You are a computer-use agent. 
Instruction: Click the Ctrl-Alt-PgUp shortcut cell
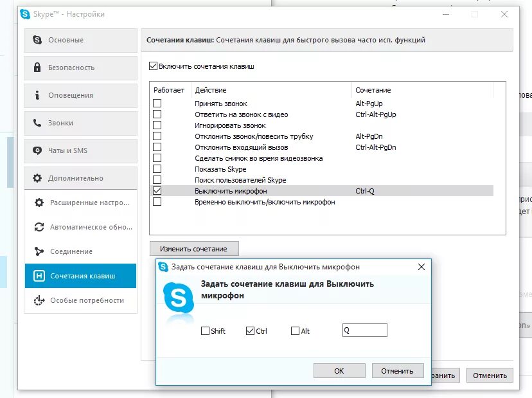(376, 114)
